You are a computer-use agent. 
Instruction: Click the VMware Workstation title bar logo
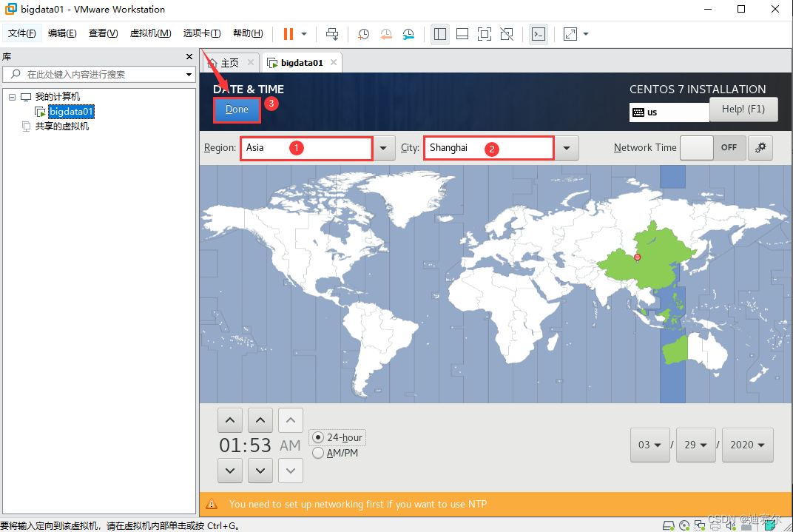click(x=10, y=9)
